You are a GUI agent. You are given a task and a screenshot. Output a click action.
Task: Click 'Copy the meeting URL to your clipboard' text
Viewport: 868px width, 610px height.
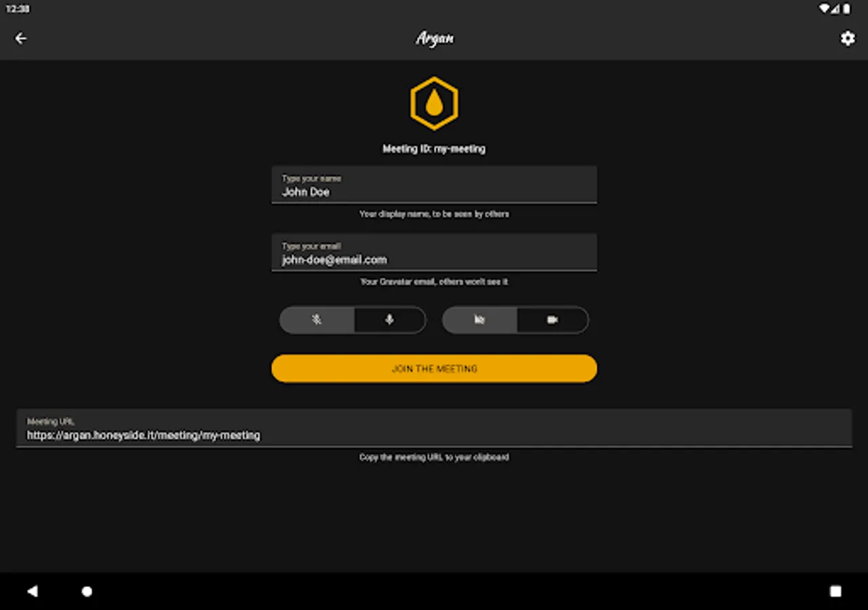[434, 457]
